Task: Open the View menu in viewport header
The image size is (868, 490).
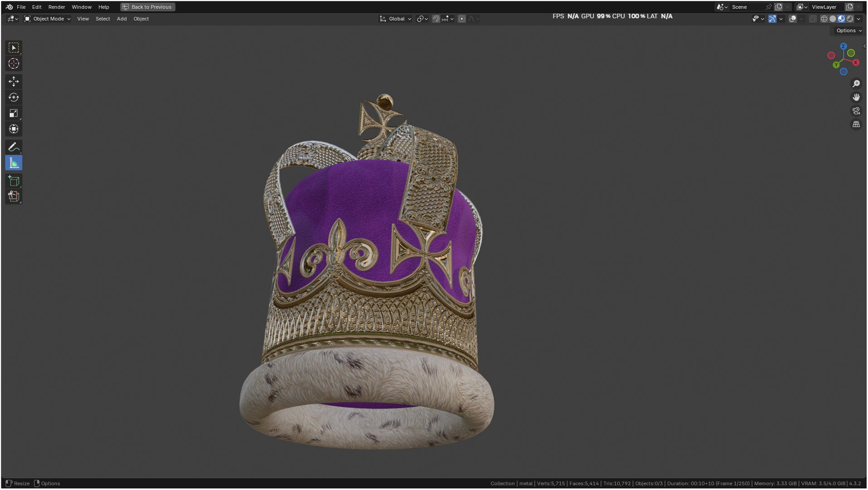Action: click(x=83, y=19)
